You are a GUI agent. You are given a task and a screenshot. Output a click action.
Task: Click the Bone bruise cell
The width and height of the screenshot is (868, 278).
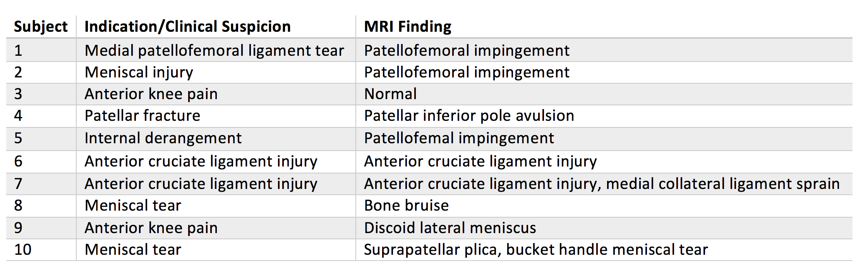[x=406, y=206]
